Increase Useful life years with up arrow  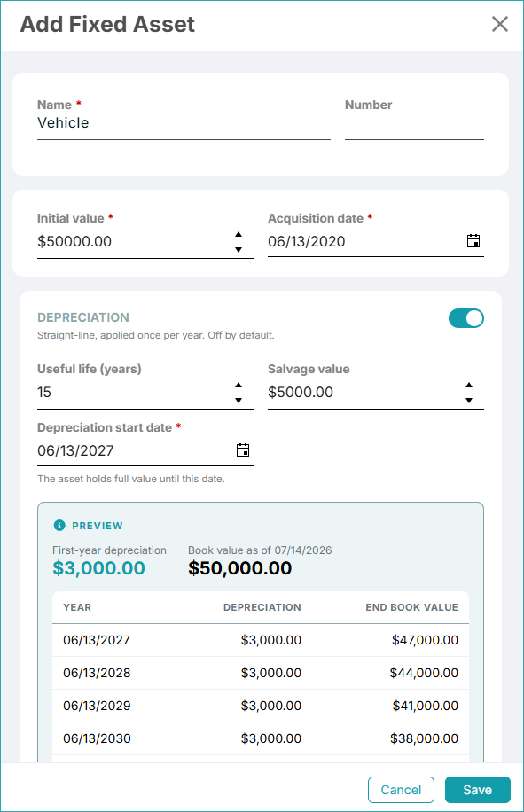pyautogui.click(x=239, y=386)
